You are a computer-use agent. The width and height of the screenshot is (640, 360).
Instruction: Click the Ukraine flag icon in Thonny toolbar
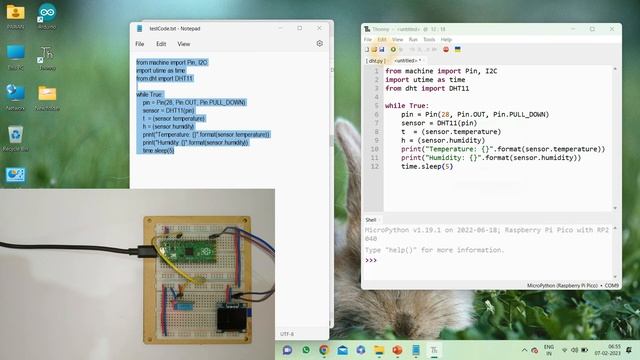click(458, 49)
